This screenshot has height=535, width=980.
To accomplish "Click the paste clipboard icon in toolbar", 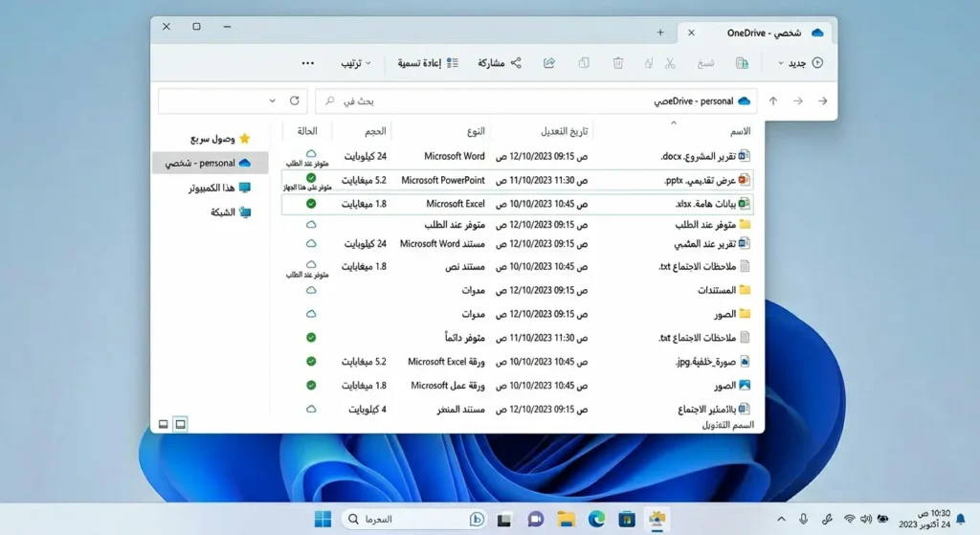I will pos(584,63).
